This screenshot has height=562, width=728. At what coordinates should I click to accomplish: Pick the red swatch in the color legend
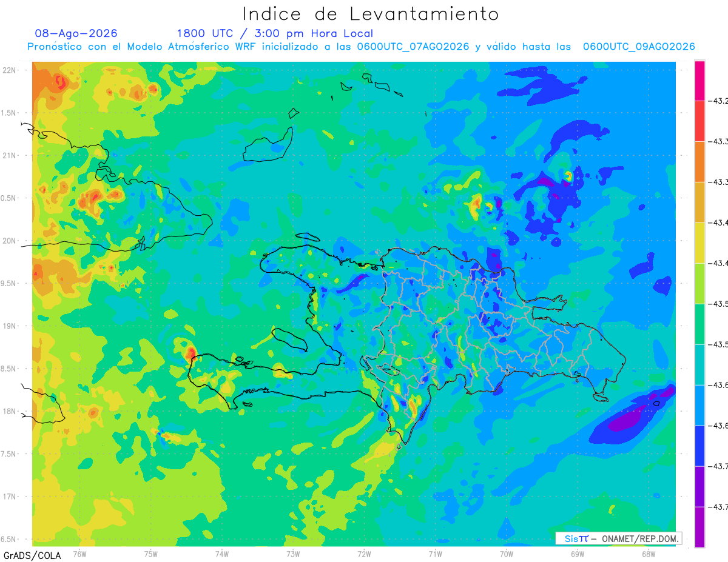pos(699,121)
